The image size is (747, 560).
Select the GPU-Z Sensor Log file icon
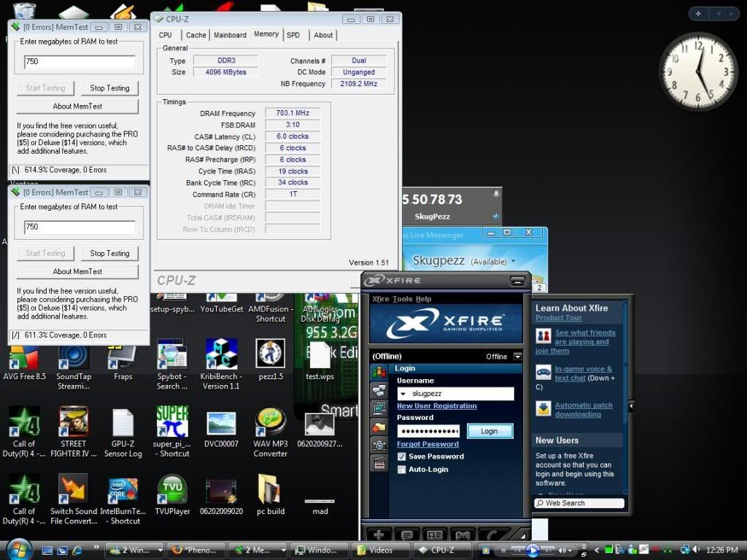pos(123,432)
